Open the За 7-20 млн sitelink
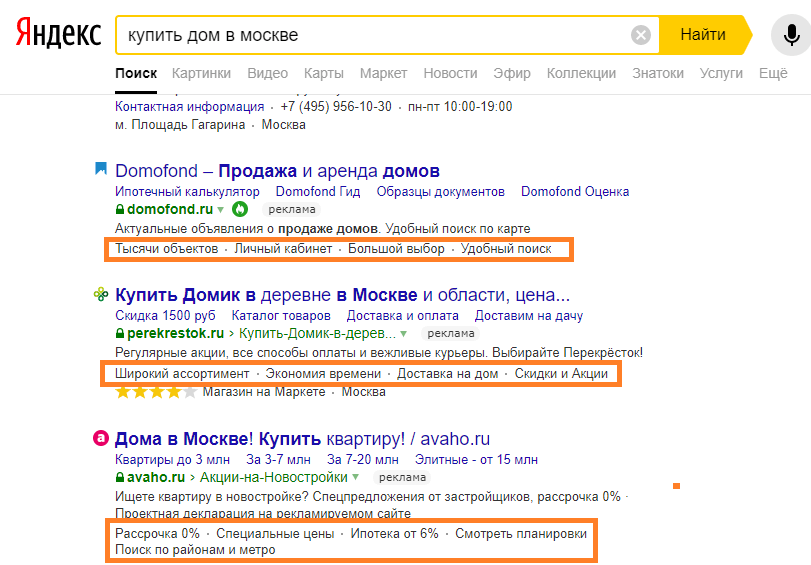The height and width of the screenshot is (565, 811). pyautogui.click(x=363, y=459)
